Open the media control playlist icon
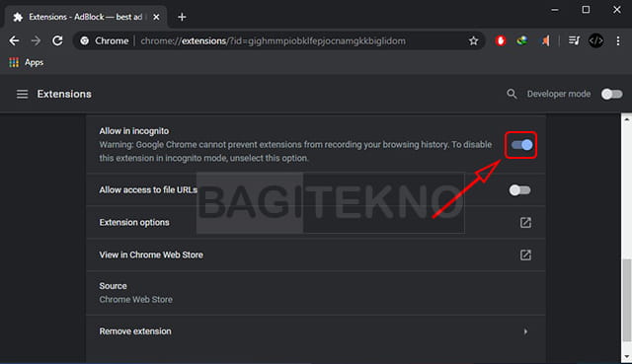Viewport: 632px width, 364px height. click(x=574, y=40)
